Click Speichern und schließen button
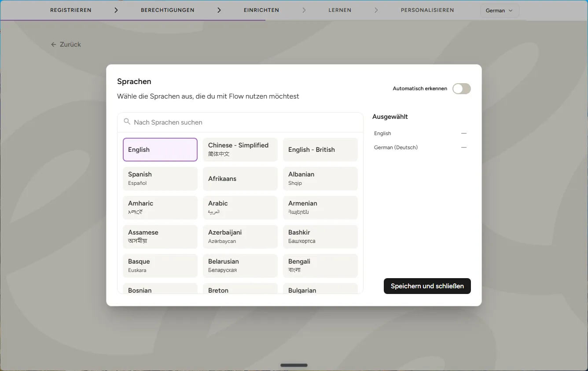Viewport: 588px width, 371px height. (x=427, y=286)
